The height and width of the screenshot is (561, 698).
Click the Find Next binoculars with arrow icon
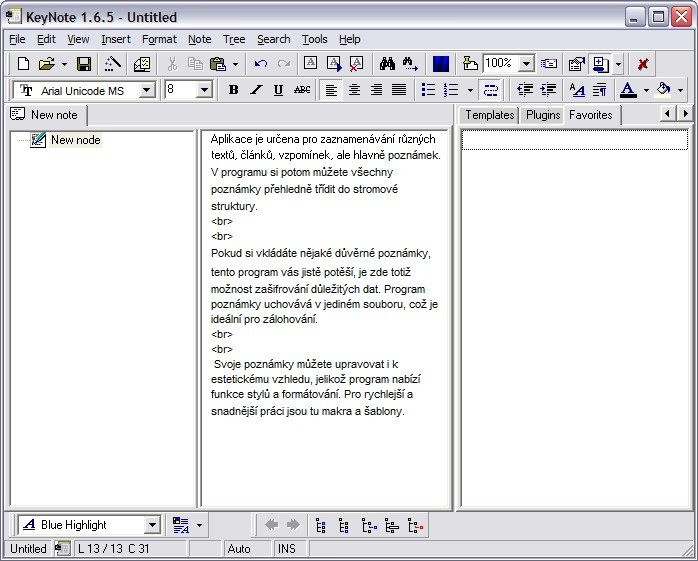(410, 64)
